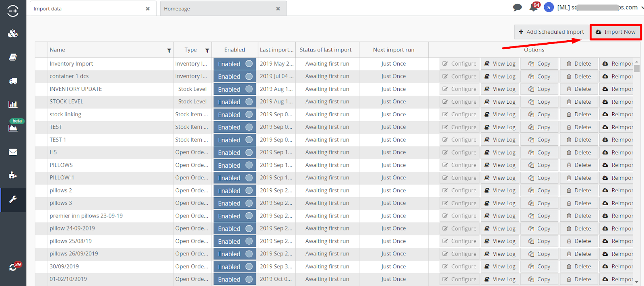Open the apps puzzle piece sidebar icon
The height and width of the screenshot is (286, 644).
pos(13,175)
